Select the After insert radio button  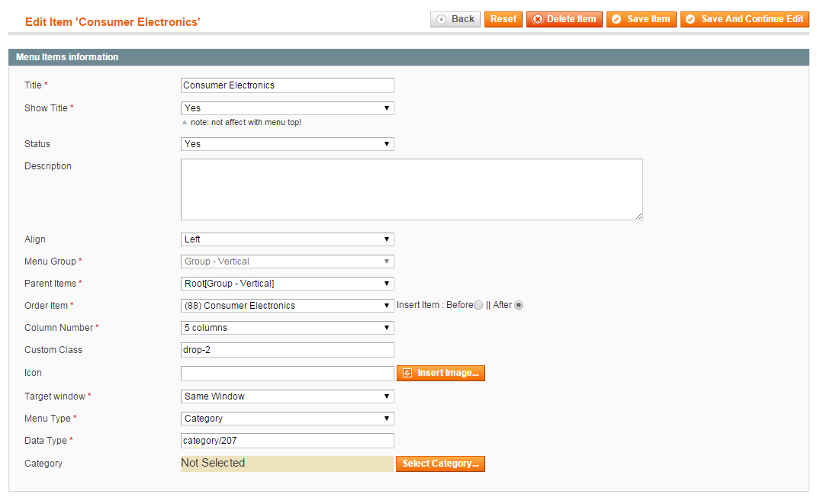coord(519,305)
